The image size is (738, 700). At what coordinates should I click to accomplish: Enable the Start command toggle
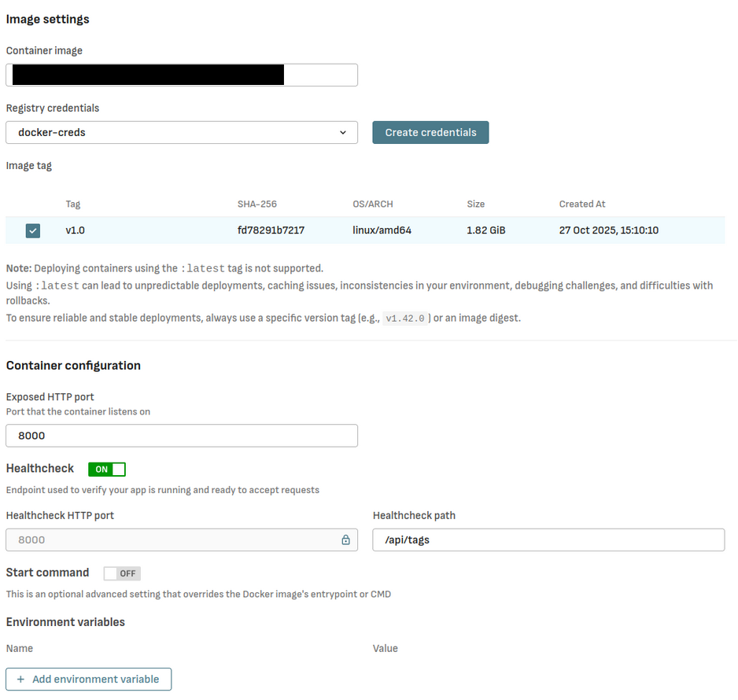[122, 573]
